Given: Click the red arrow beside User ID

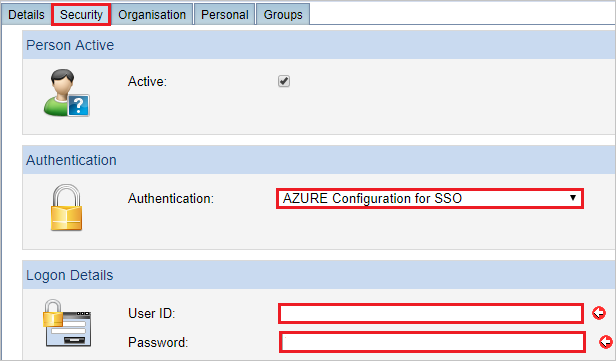Looking at the screenshot, I should click(599, 313).
